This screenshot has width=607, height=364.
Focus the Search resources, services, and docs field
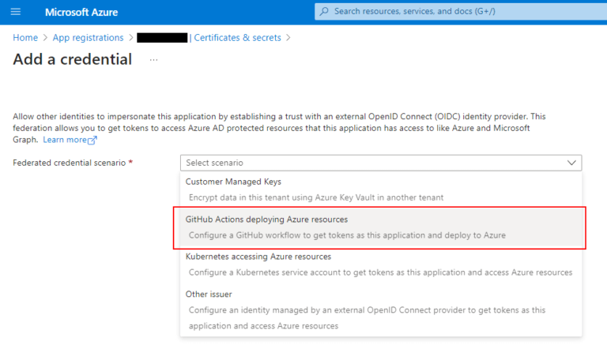click(458, 12)
